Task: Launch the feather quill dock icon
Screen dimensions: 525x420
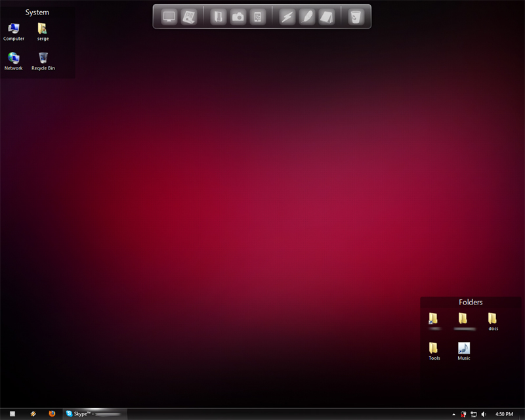Action: 306,17
